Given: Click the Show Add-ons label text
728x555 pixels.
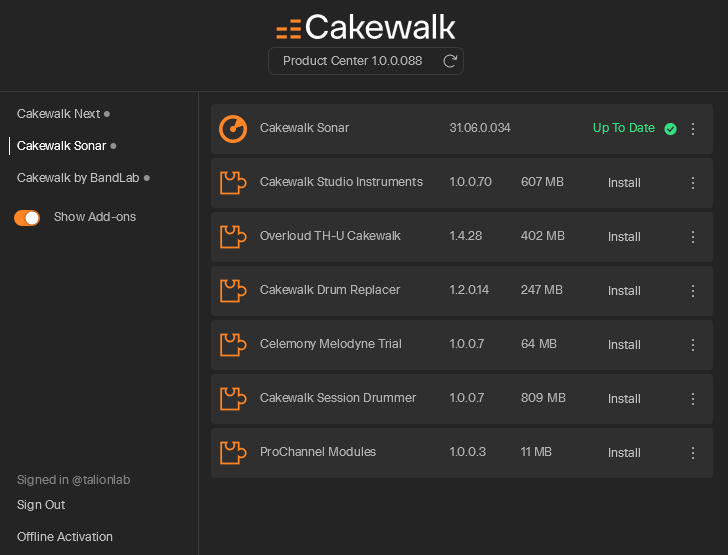Looking at the screenshot, I should coord(95,217).
